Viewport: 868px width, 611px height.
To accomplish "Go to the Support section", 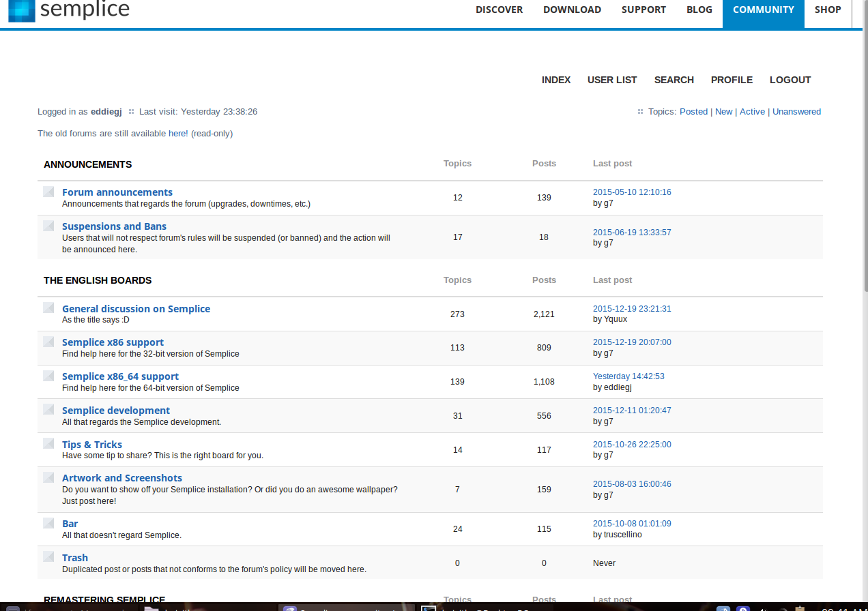I will click(643, 10).
